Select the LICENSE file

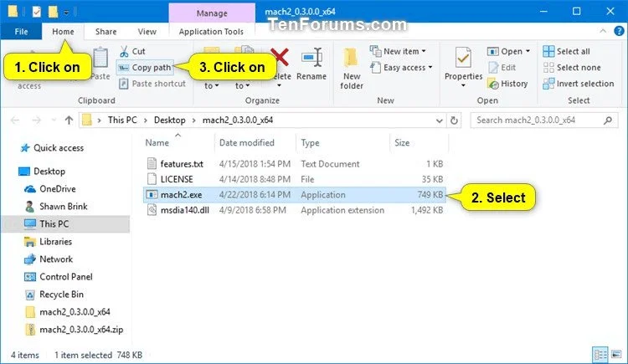177,179
